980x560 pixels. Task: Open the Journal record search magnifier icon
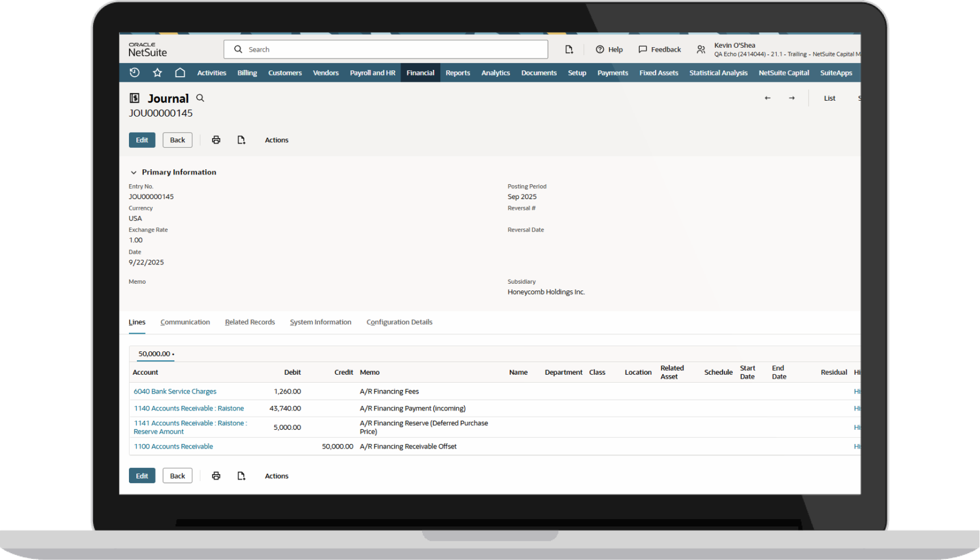(200, 98)
